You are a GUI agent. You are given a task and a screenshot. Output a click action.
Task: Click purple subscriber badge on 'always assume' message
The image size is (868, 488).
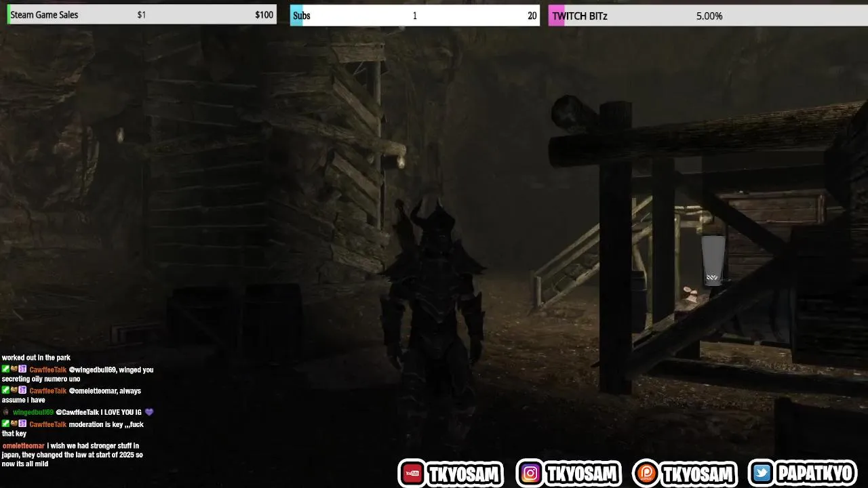tap(22, 390)
